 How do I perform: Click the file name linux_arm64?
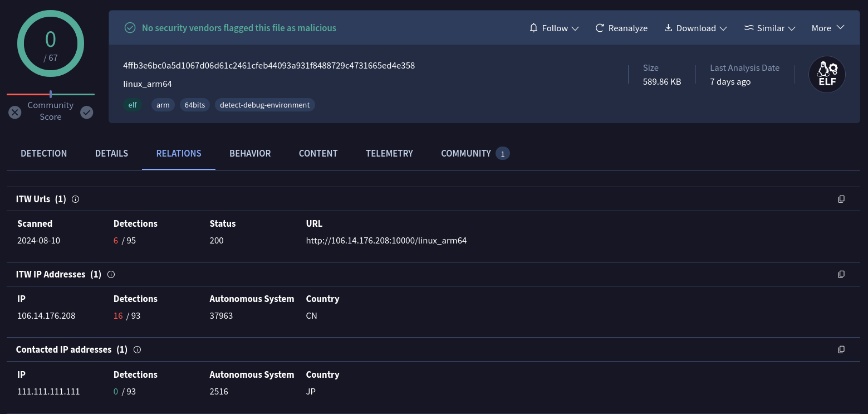click(148, 84)
